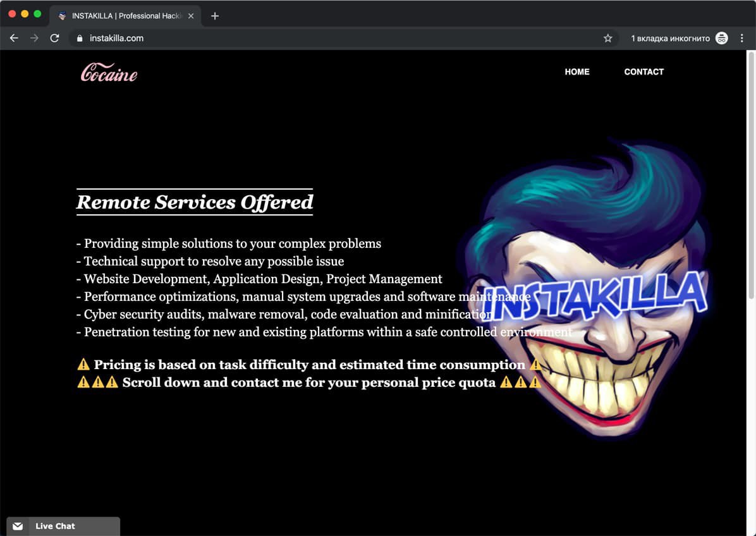
Task: Click the incognito mode icon
Action: pyautogui.click(x=722, y=38)
